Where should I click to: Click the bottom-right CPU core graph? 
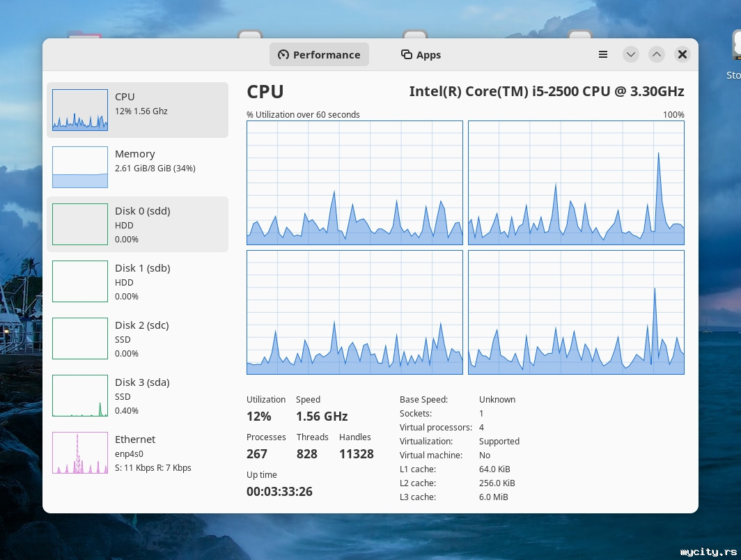point(576,312)
